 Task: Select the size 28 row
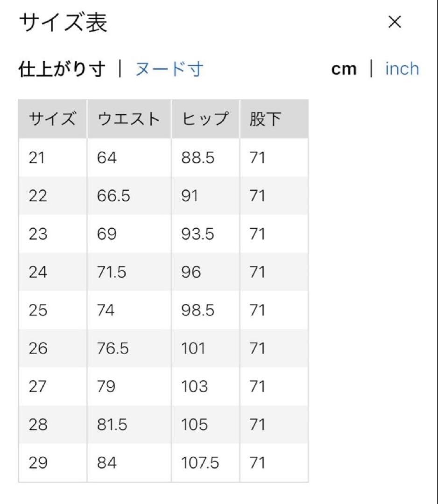[38, 425]
